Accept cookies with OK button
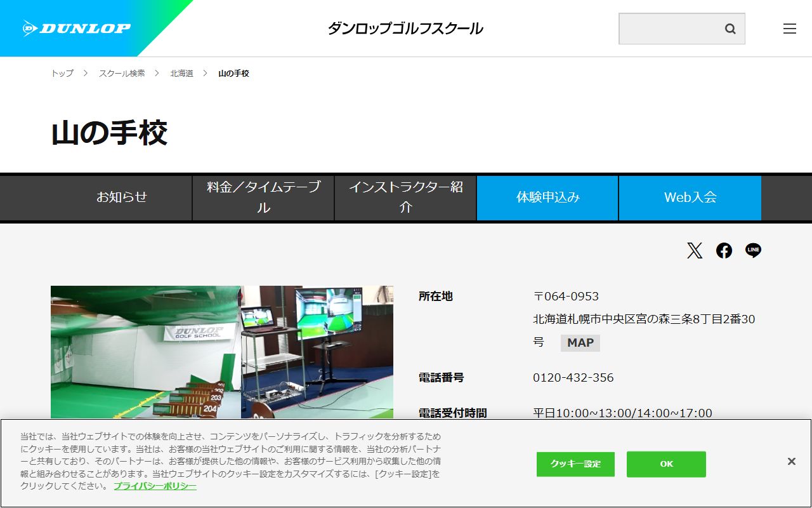Viewport: 812px width, 508px height. pos(666,464)
